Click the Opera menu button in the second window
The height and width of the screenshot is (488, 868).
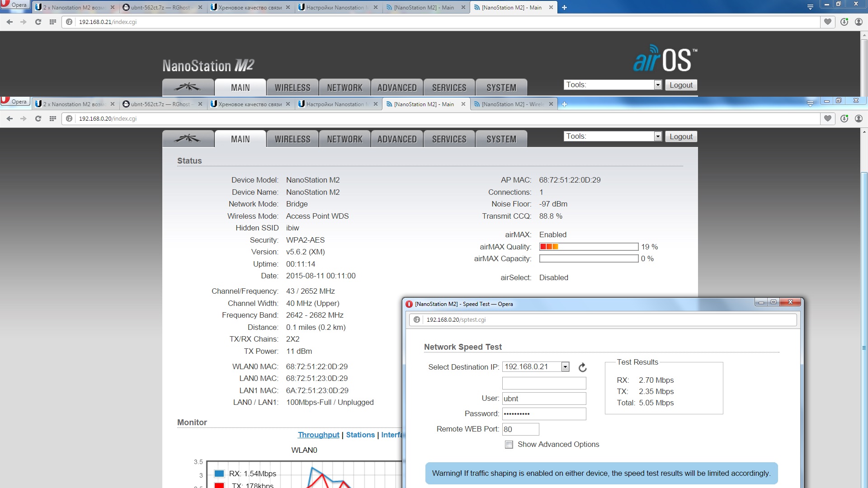(x=15, y=101)
